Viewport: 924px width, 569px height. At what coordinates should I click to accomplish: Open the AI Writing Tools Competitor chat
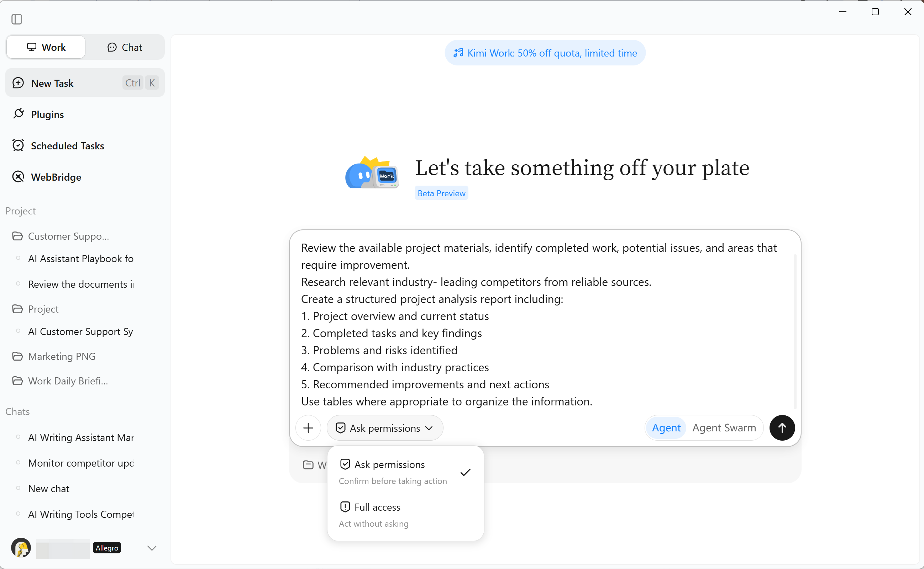pyautogui.click(x=80, y=514)
